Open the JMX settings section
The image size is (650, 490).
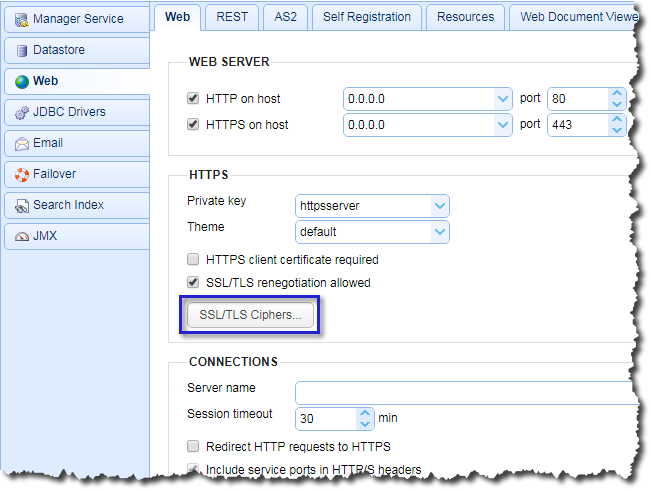coord(77,236)
